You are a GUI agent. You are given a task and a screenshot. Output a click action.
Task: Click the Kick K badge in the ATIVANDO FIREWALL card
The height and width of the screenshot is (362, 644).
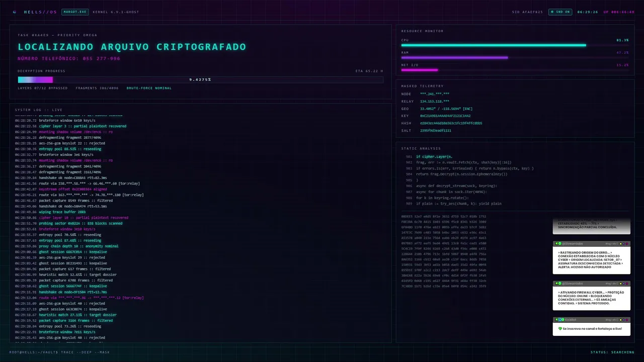coord(557,284)
